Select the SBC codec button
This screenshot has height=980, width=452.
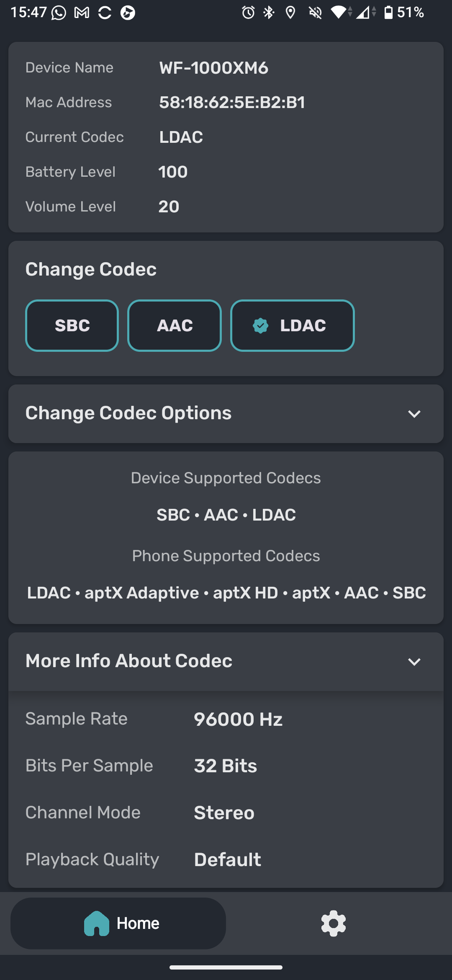[x=72, y=325]
